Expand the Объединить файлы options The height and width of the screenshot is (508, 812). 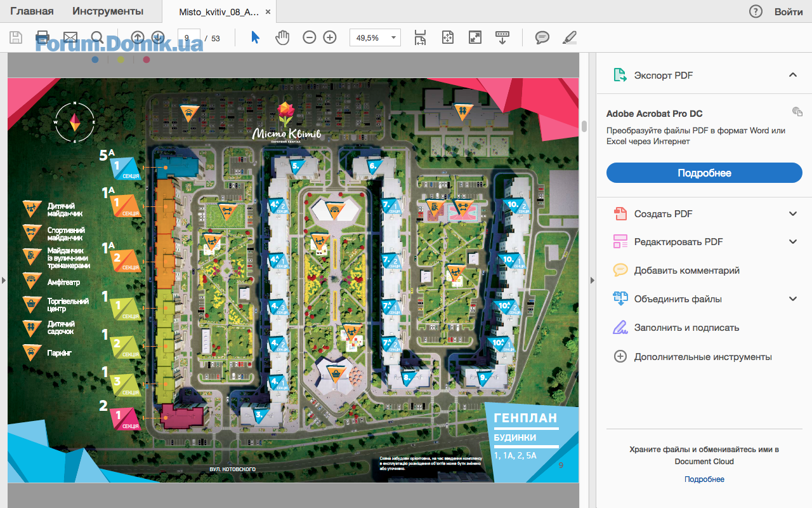point(792,299)
